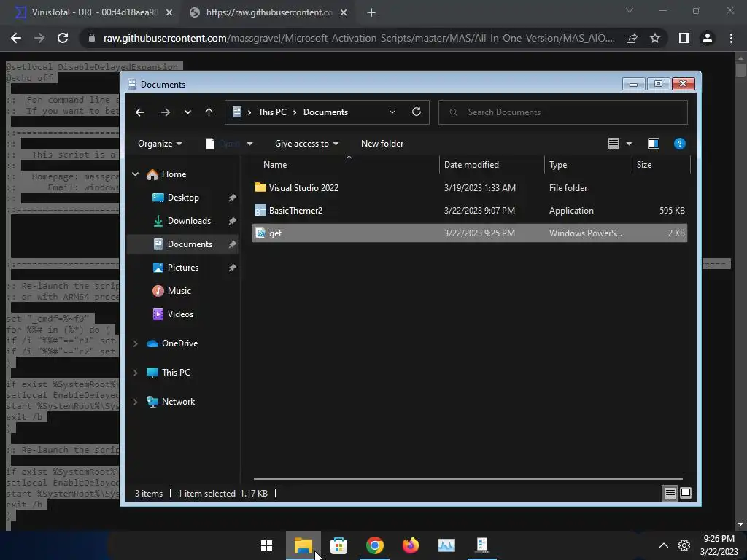This screenshot has width=747, height=560.
Task: Unpin Downloads pin icon
Action: tap(232, 221)
